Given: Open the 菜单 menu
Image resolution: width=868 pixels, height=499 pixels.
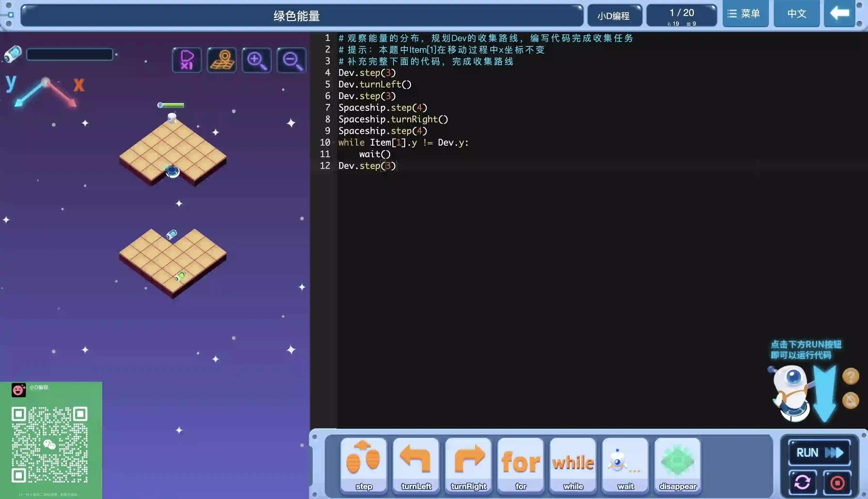Looking at the screenshot, I should pos(745,14).
